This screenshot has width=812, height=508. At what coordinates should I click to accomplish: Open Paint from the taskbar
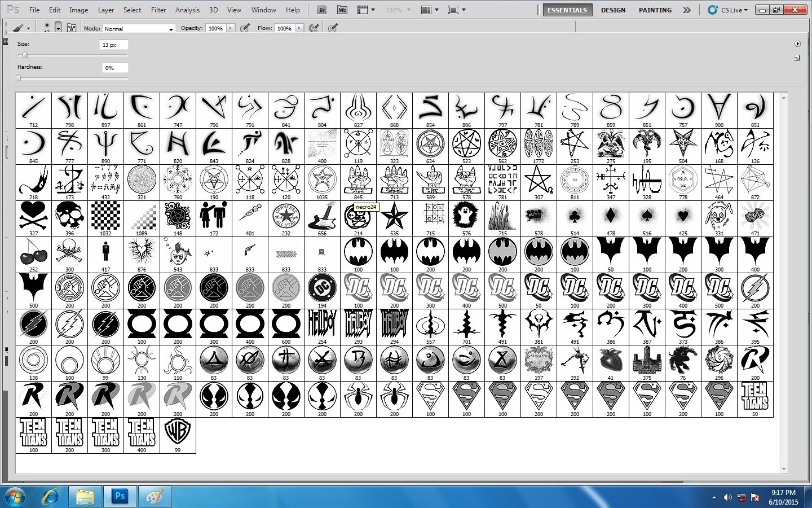(x=155, y=497)
